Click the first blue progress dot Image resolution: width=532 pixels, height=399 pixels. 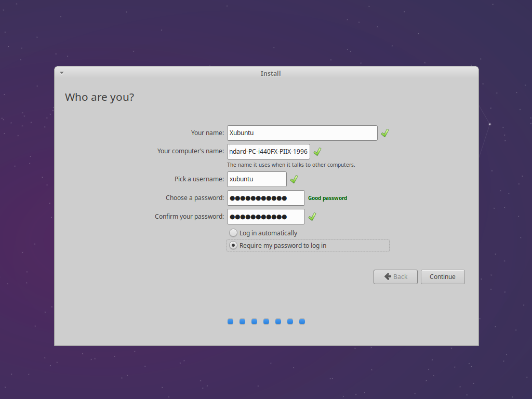click(x=230, y=322)
